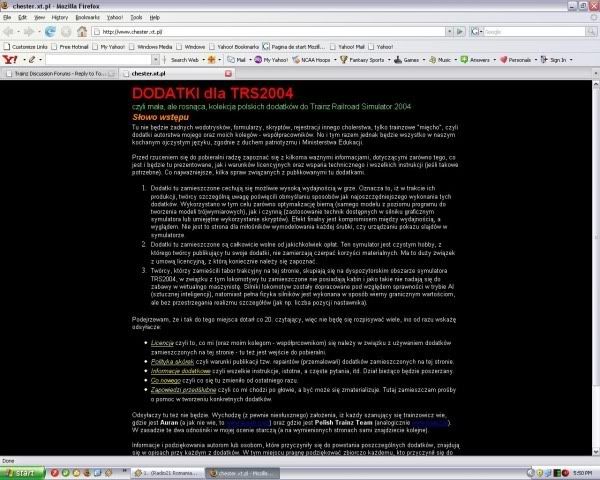The height and width of the screenshot is (480, 600).
Task: Click the vertical scrollbar down arrow
Action: click(x=596, y=452)
